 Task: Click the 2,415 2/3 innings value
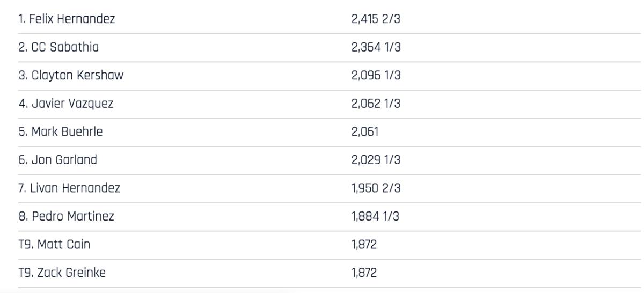376,20
